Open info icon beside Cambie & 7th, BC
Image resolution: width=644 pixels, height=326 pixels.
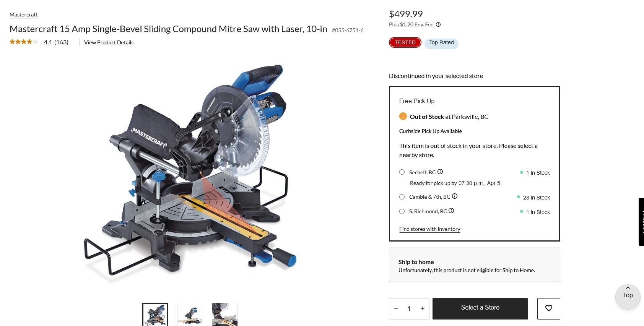[455, 196]
